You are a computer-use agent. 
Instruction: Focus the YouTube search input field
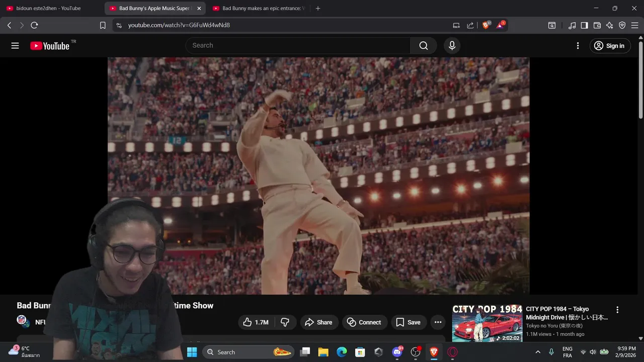pyautogui.click(x=298, y=45)
